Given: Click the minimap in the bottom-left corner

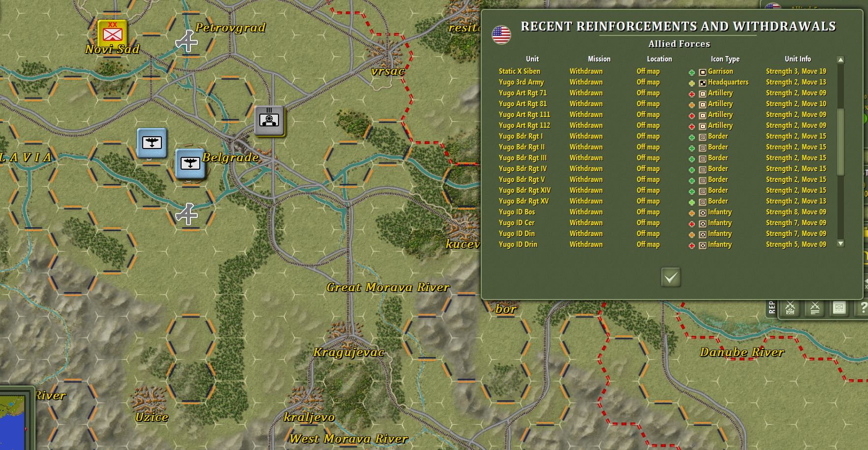Looking at the screenshot, I should [x=12, y=423].
